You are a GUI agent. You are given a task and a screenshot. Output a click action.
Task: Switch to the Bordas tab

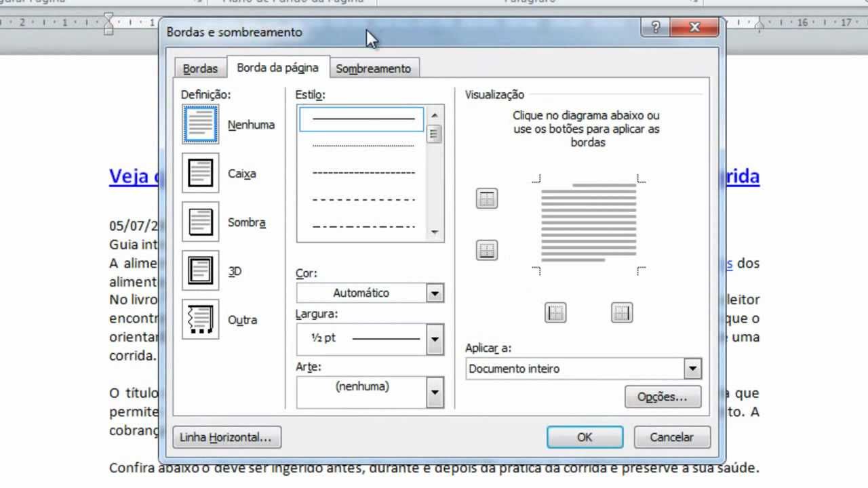pos(200,68)
